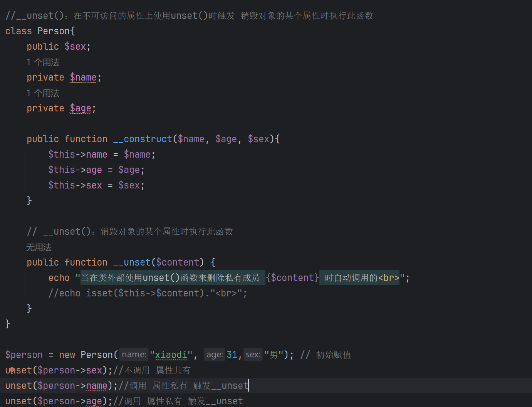
Task: Click the number 31 argument
Action: coord(232,355)
